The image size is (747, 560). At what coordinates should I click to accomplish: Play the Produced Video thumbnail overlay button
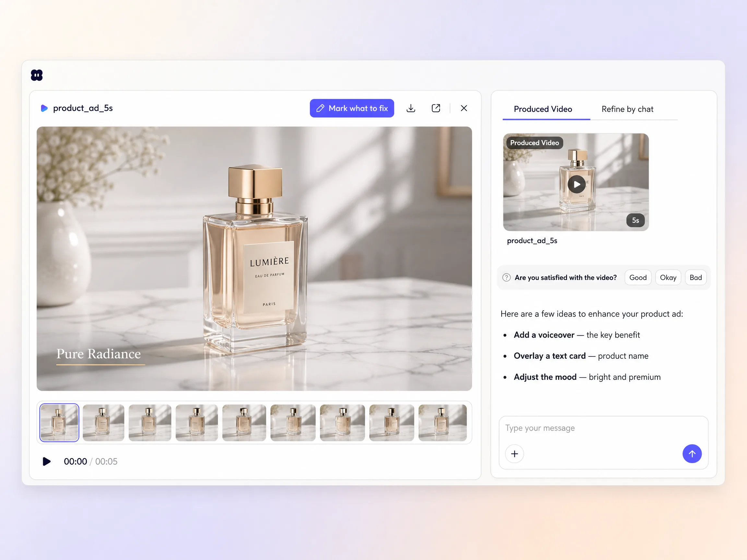[577, 184]
